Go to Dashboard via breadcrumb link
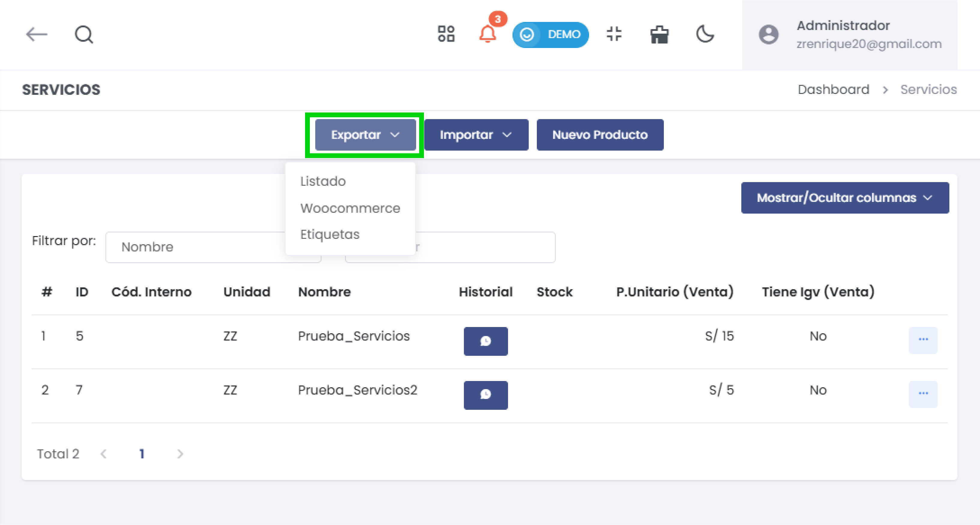Screen dimensions: 980x525 click(x=833, y=90)
